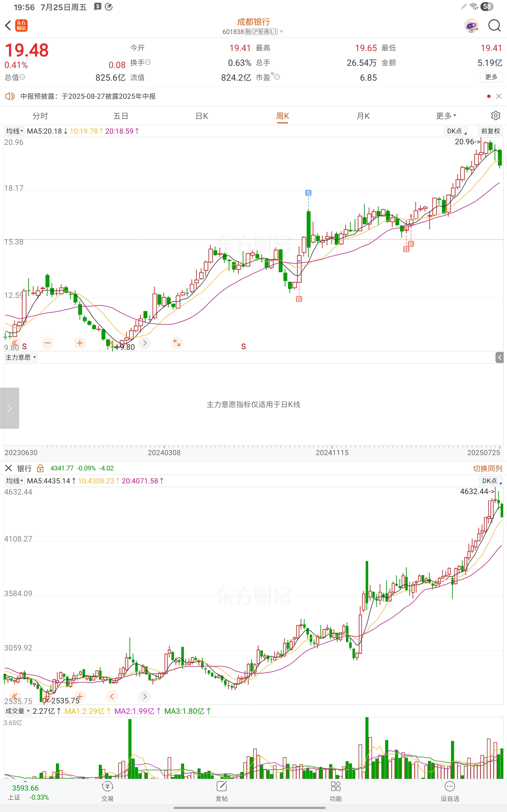Image resolution: width=507 pixels, height=812 pixels.
Task: Tap the 成都银行 stock title
Action: [253, 22]
